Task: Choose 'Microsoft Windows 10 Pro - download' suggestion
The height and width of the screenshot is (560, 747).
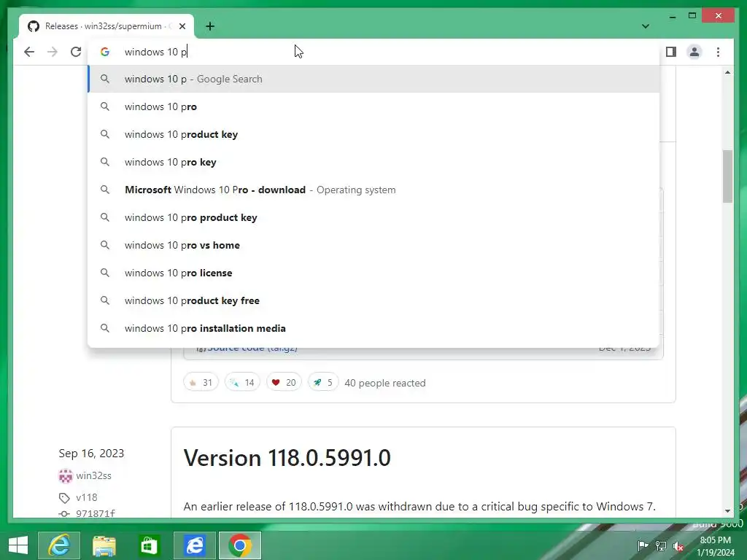Action: [x=373, y=190]
